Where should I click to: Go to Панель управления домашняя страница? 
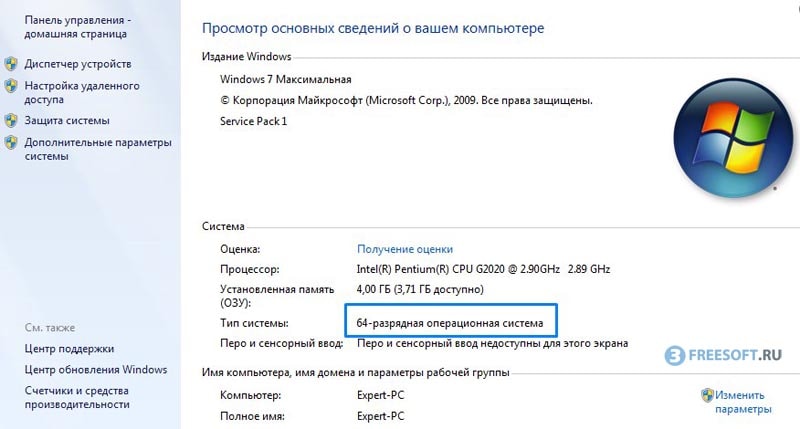pos(78,27)
